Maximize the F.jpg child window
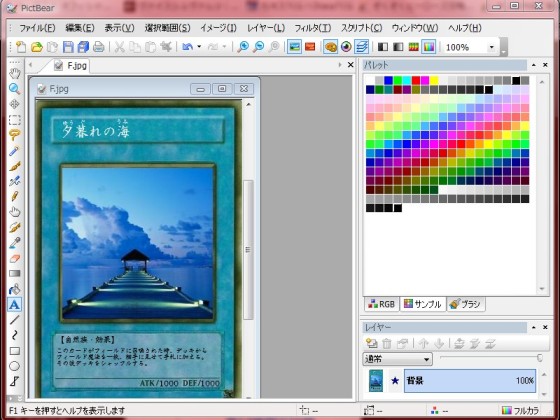This screenshot has height=420, width=560. tap(222, 89)
